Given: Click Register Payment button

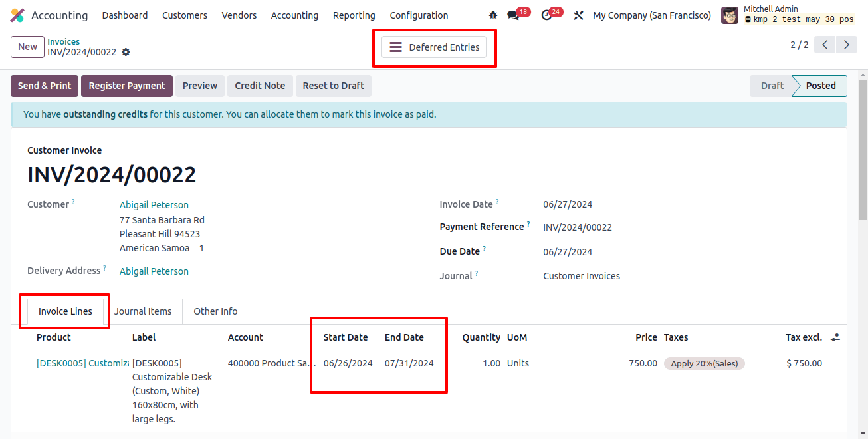Looking at the screenshot, I should coord(127,86).
